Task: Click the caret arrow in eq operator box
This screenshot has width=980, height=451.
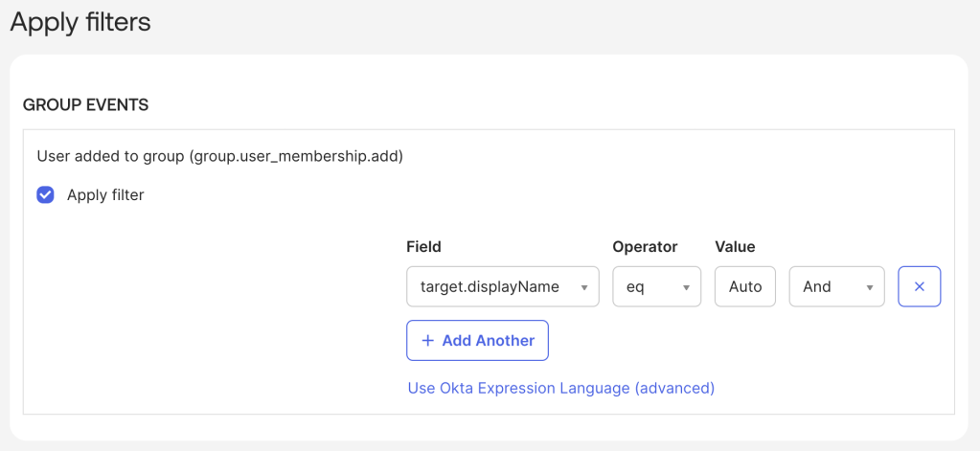Action: pyautogui.click(x=686, y=287)
